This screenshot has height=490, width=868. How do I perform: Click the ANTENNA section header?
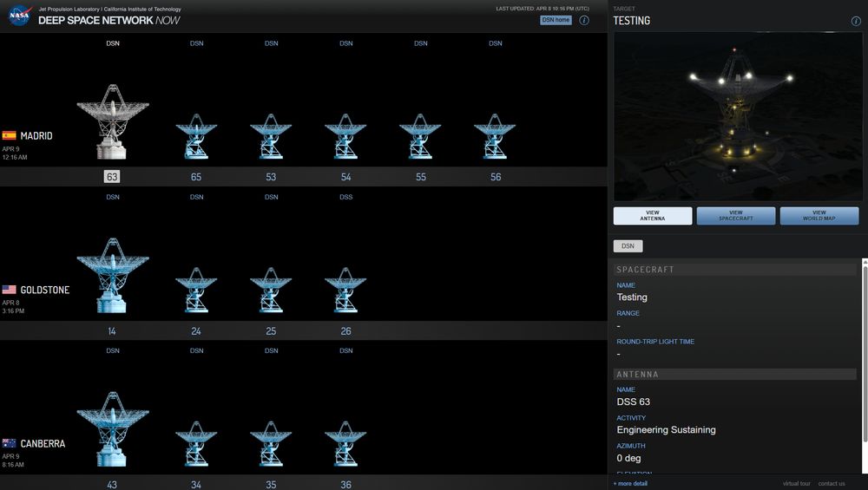[734, 374]
